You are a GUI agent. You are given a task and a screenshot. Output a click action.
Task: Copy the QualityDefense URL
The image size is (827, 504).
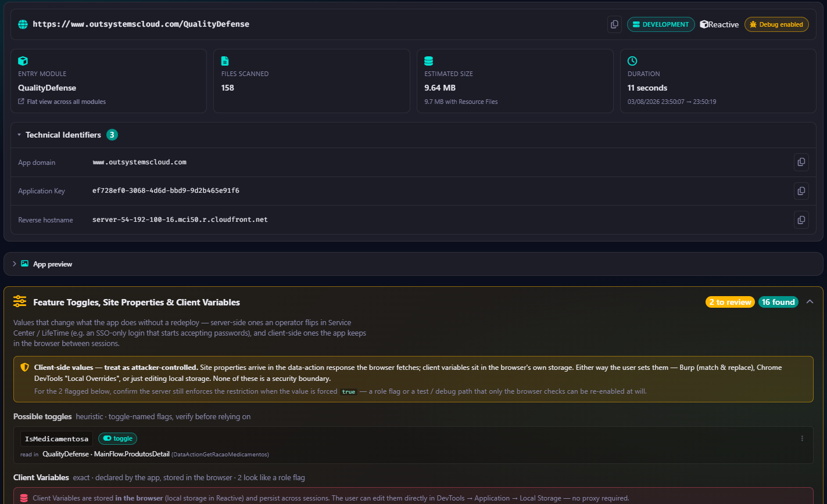click(614, 24)
